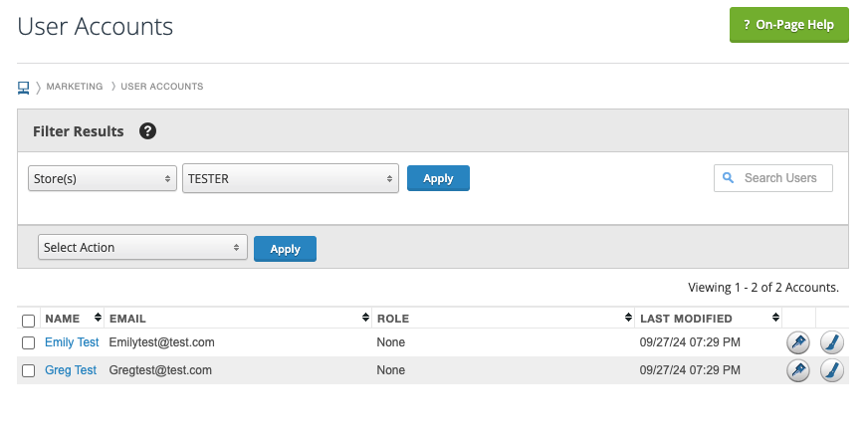Sort accounts by Email column arrows
The image size is (868, 441).
tap(366, 319)
